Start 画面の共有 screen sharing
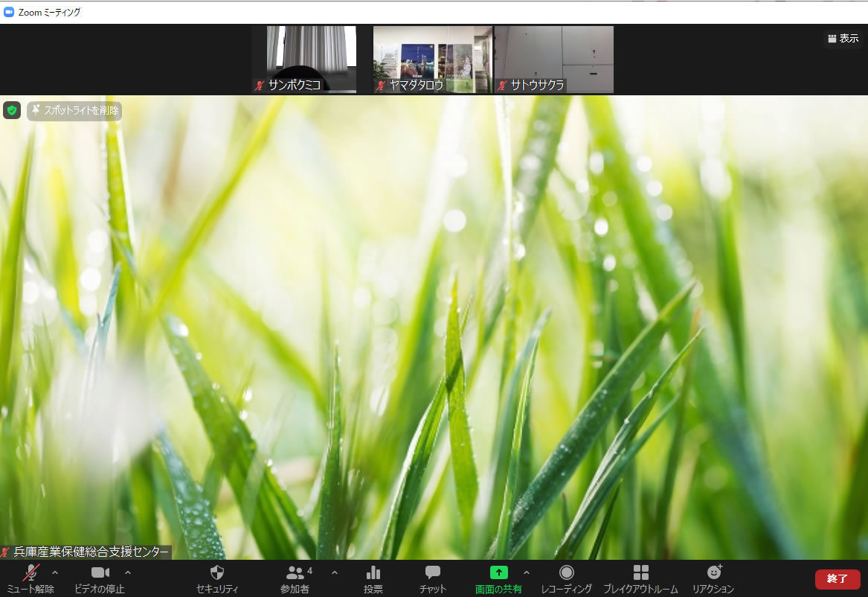 [498, 579]
